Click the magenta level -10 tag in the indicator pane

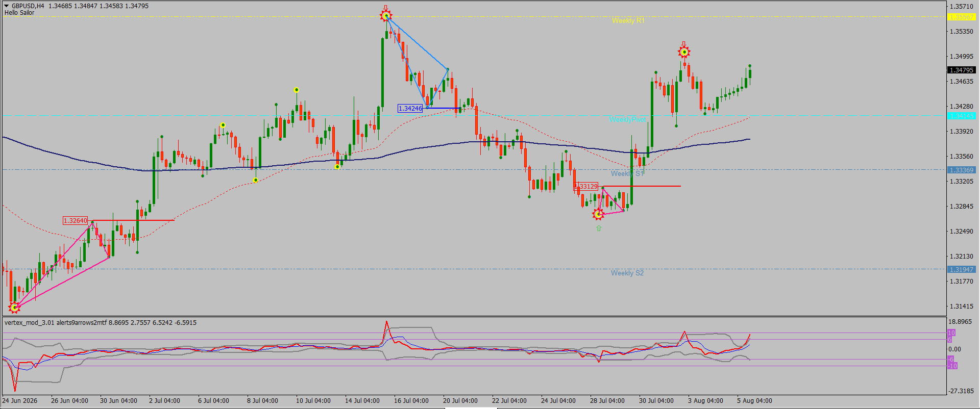tap(952, 366)
